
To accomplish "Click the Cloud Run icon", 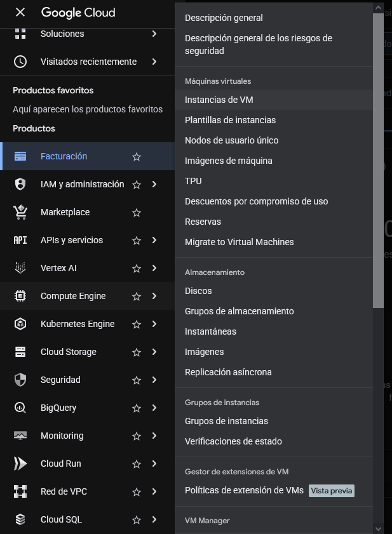I will (x=20, y=464).
